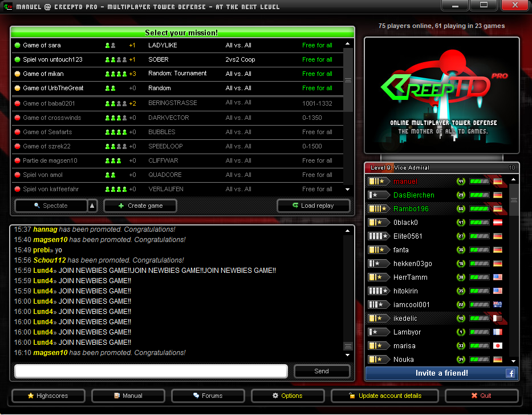This screenshot has height=415, width=532.
Task: Click hannag name in chat
Action: pos(45,229)
